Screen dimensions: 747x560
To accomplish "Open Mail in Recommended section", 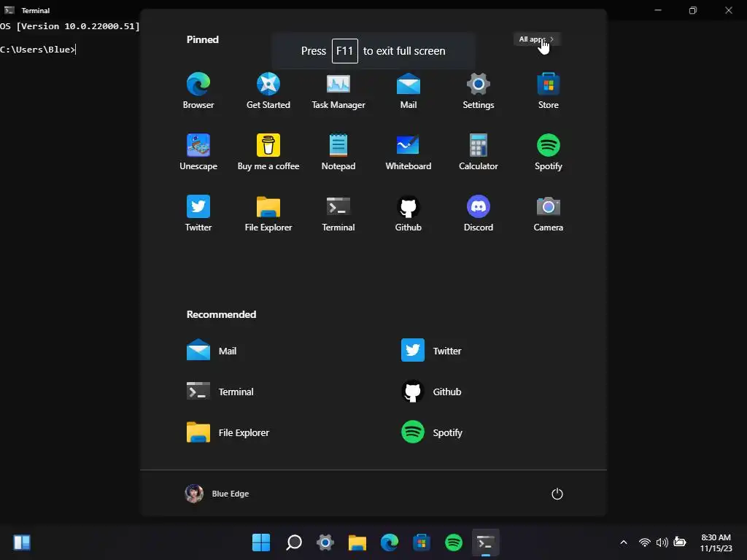I will [212, 351].
